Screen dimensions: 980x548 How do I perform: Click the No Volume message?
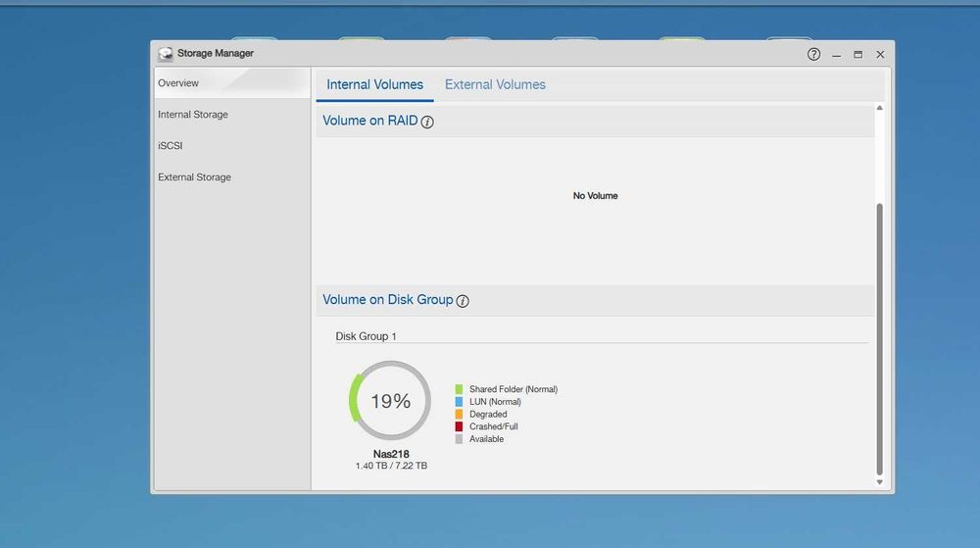coord(595,196)
